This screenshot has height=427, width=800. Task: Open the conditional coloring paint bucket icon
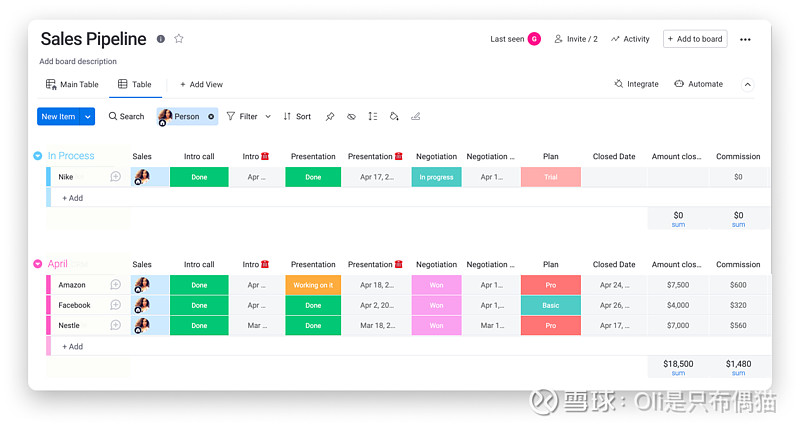[394, 117]
